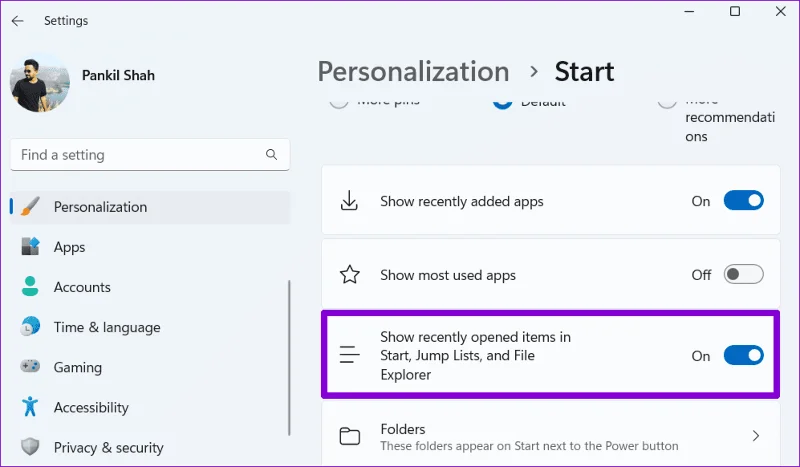
Task: Open Privacy & security settings
Action: pos(108,448)
